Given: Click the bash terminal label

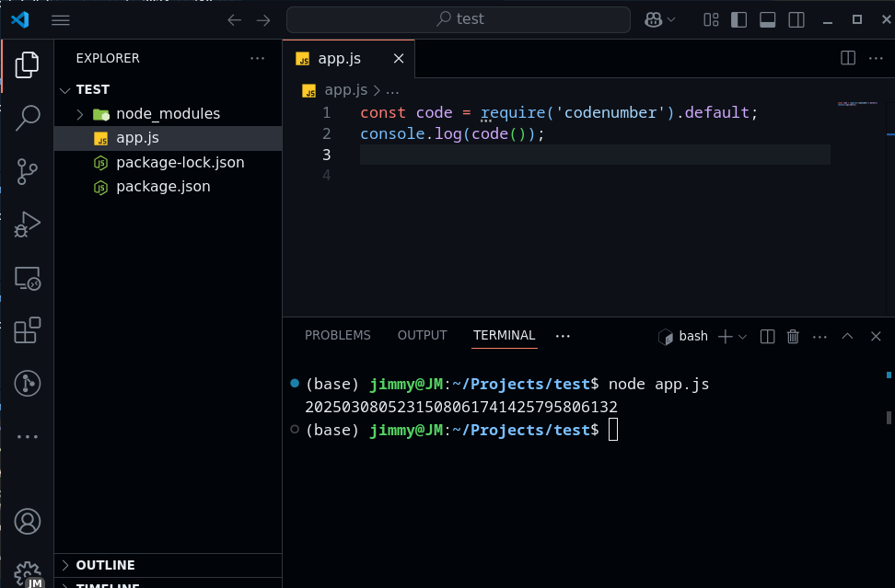Looking at the screenshot, I should (693, 337).
